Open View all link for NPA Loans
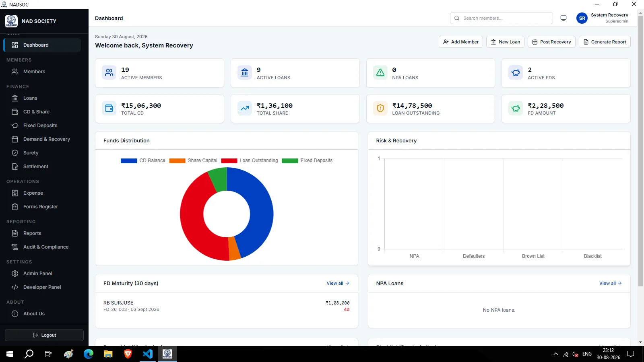This screenshot has width=644, height=362. pos(610,283)
